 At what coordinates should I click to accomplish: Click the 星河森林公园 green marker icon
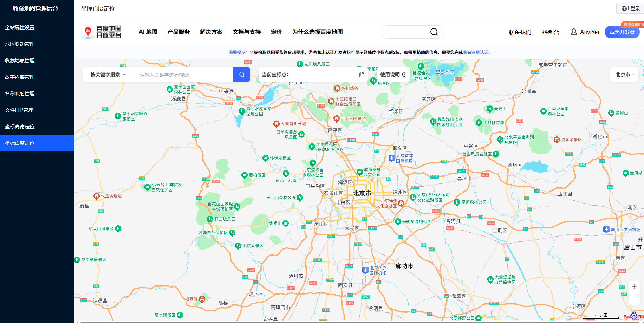tap(457, 202)
